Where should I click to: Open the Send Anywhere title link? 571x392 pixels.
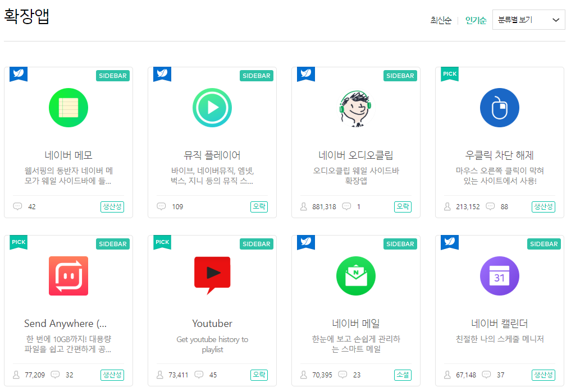[66, 324]
